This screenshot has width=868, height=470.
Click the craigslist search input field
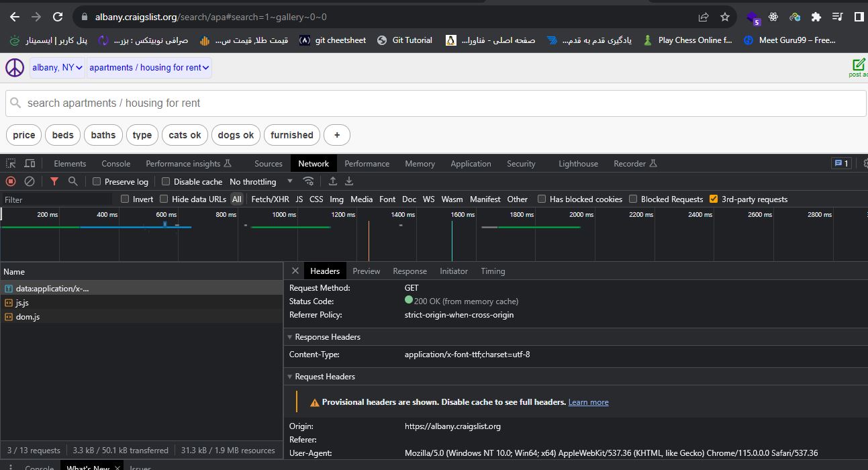[x=436, y=103]
